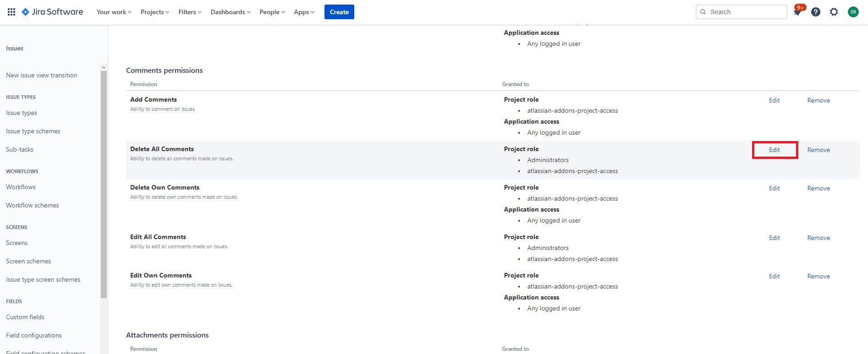
Task: Open the notifications bell icon
Action: [797, 12]
